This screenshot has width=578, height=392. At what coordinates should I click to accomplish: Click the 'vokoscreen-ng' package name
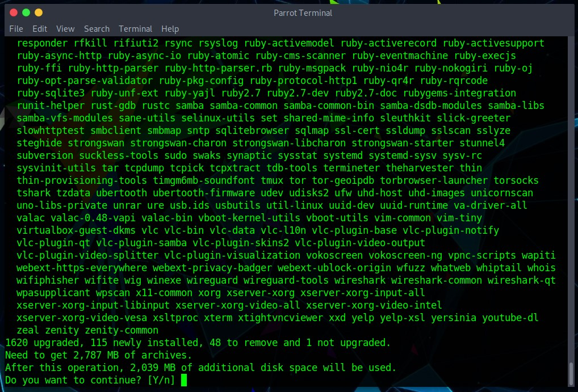tap(405, 255)
